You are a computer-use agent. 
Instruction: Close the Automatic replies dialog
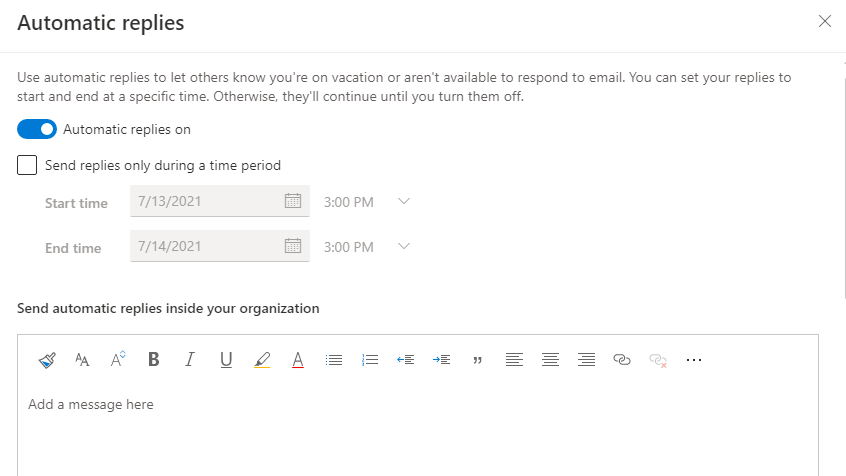(x=825, y=21)
